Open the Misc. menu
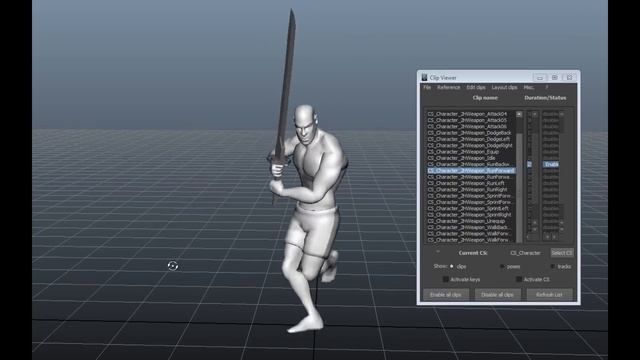This screenshot has height=360, width=640. [529, 87]
